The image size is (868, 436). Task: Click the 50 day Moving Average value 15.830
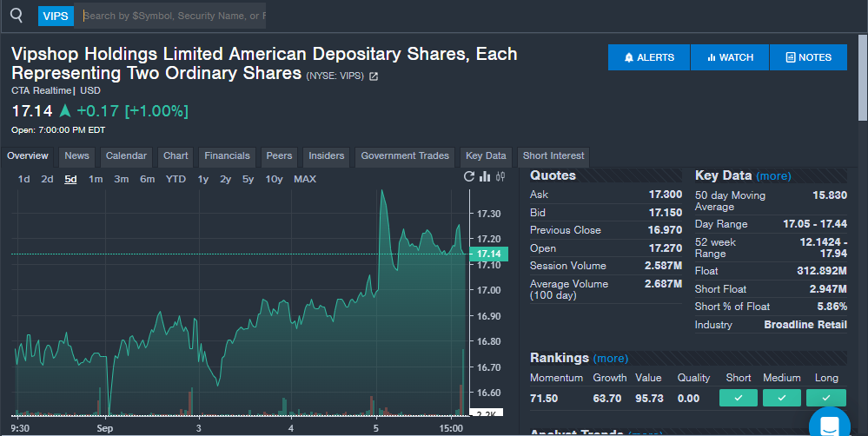click(830, 195)
